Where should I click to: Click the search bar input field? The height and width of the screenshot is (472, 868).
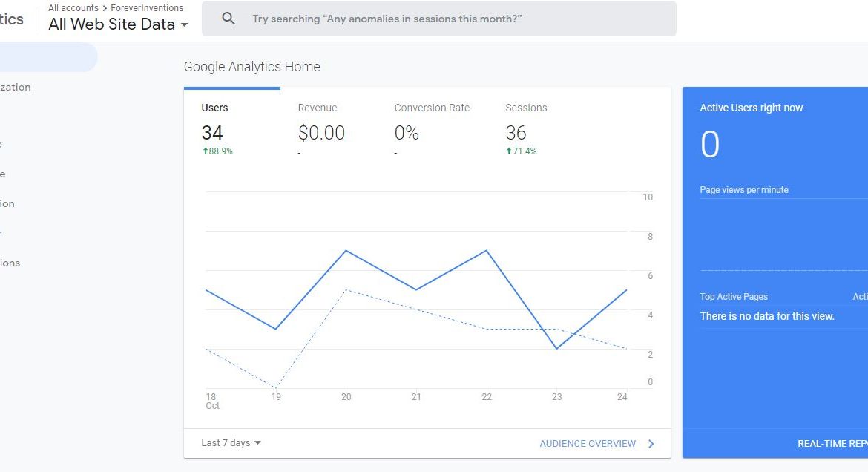(x=438, y=19)
